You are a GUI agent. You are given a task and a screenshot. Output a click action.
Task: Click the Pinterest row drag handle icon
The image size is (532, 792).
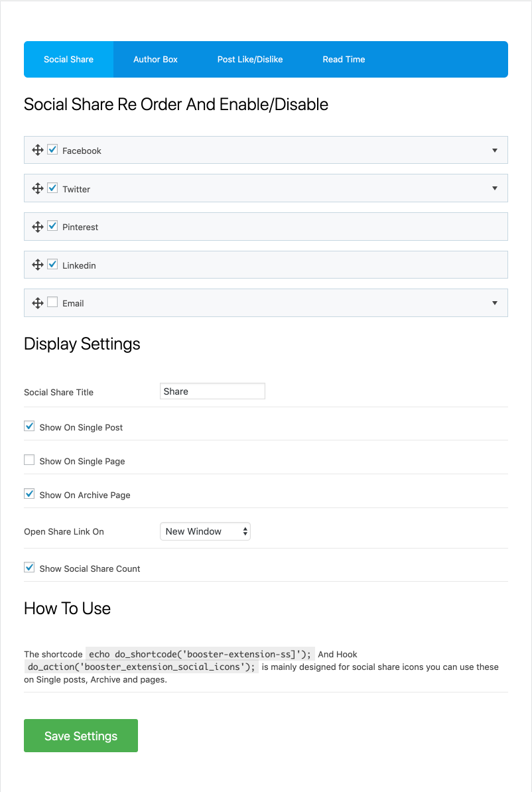point(38,227)
